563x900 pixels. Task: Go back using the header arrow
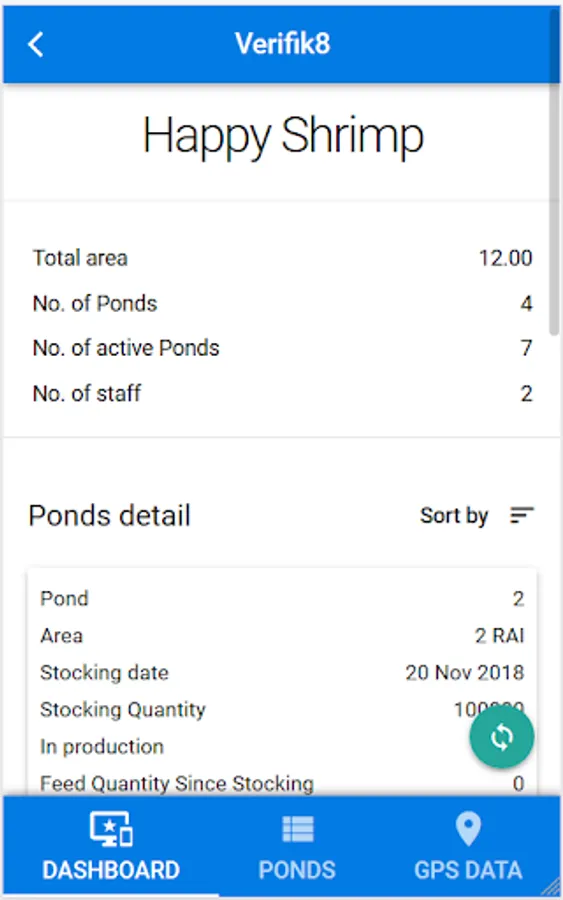36,44
